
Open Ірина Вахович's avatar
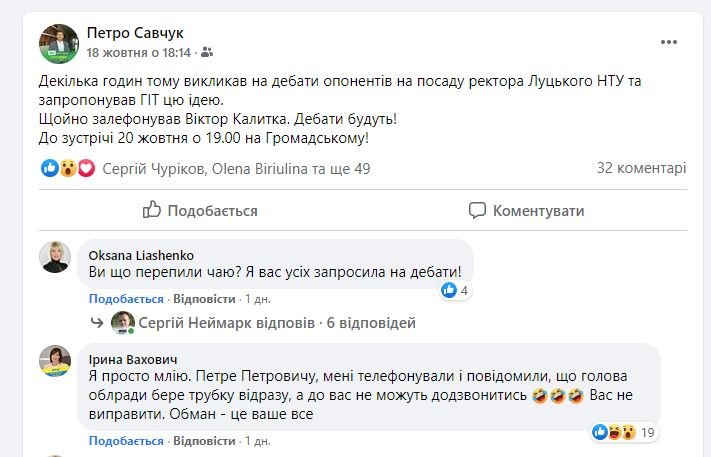[55, 360]
